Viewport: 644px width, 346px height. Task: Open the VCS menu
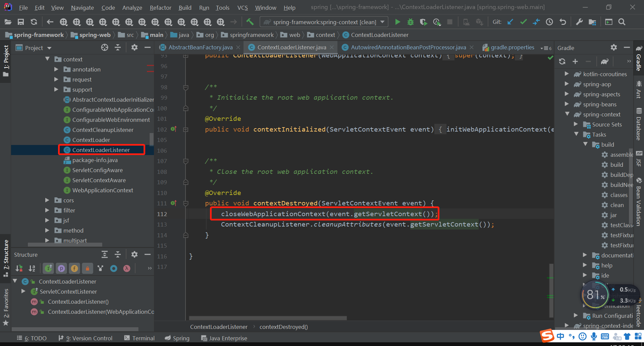pos(243,7)
